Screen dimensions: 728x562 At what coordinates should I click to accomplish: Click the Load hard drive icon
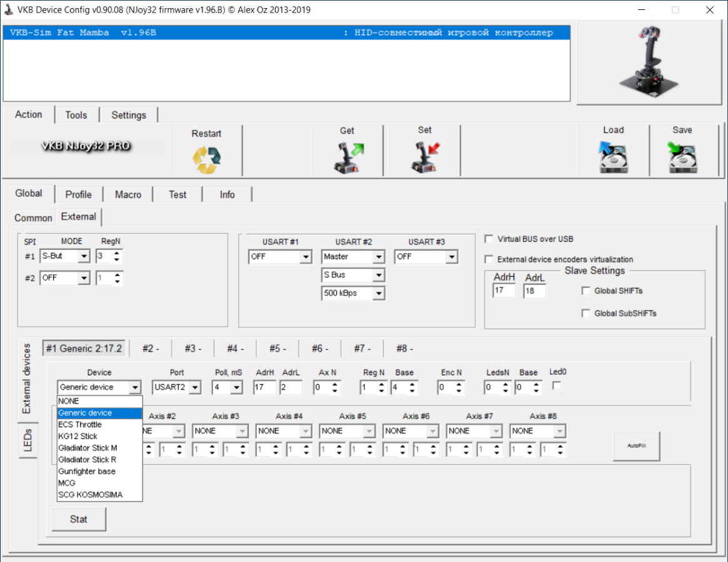click(613, 157)
